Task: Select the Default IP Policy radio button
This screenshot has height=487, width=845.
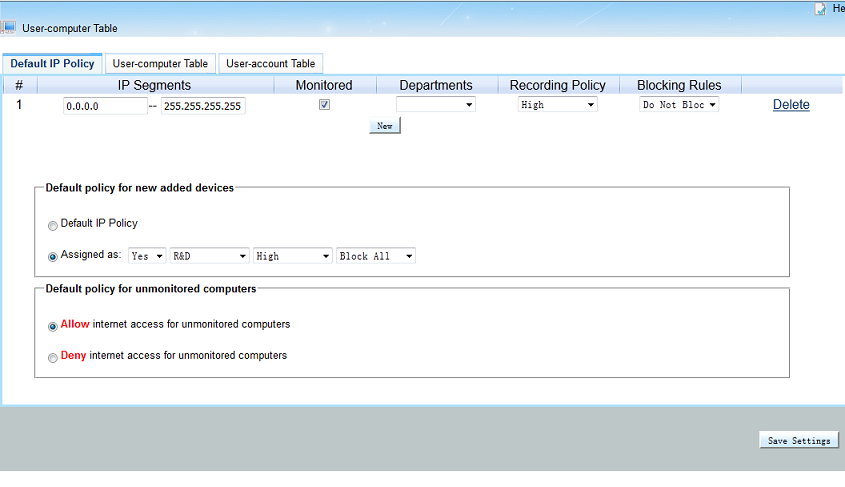Action: point(52,226)
